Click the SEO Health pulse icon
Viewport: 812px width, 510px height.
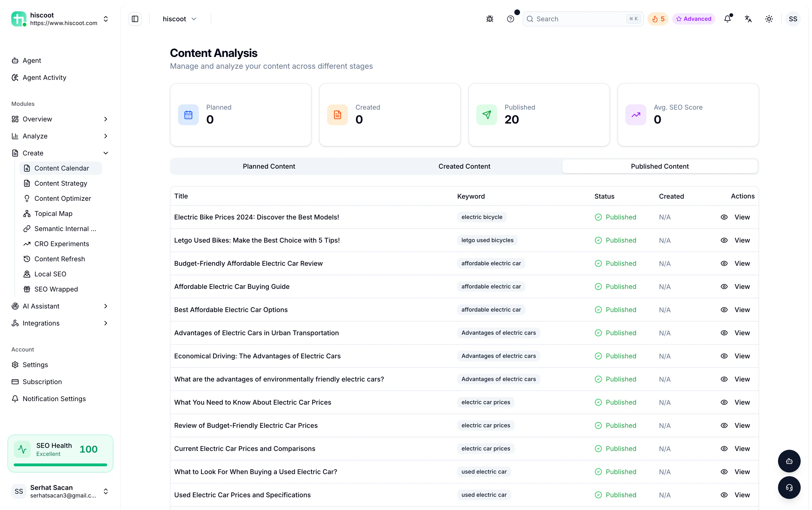point(22,449)
